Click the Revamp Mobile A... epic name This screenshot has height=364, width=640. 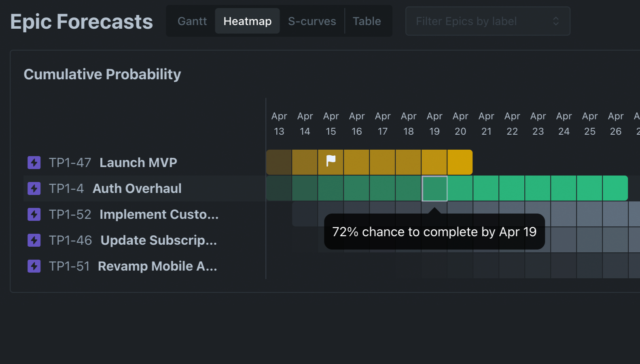click(157, 266)
